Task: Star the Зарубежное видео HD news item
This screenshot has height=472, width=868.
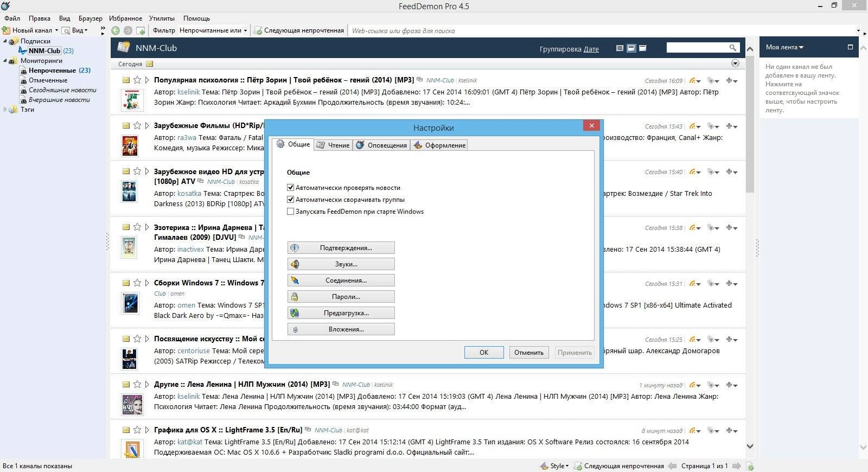Action: tap(137, 171)
